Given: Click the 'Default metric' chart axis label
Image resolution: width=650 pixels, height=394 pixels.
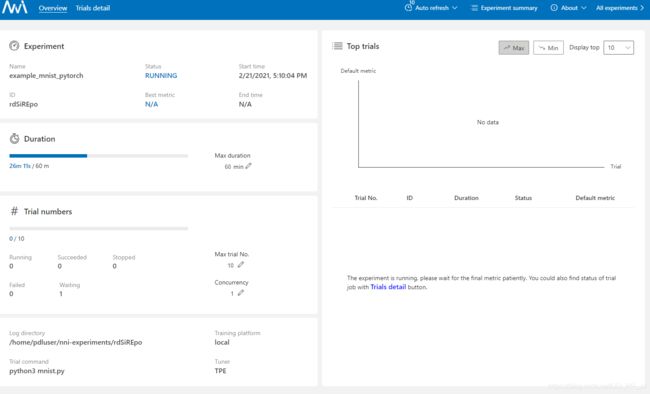Looking at the screenshot, I should coord(358,71).
